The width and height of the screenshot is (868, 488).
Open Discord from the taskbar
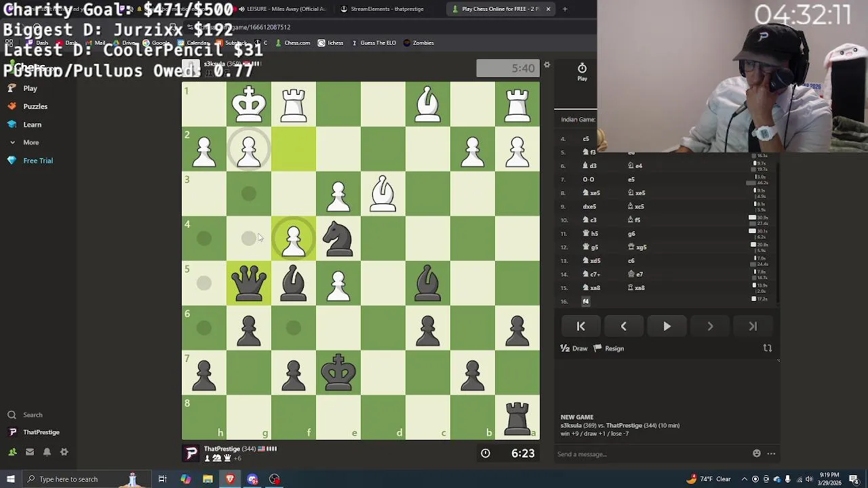[x=252, y=479]
